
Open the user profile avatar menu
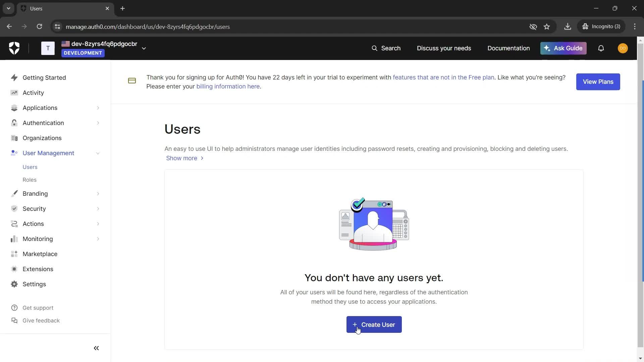(623, 48)
